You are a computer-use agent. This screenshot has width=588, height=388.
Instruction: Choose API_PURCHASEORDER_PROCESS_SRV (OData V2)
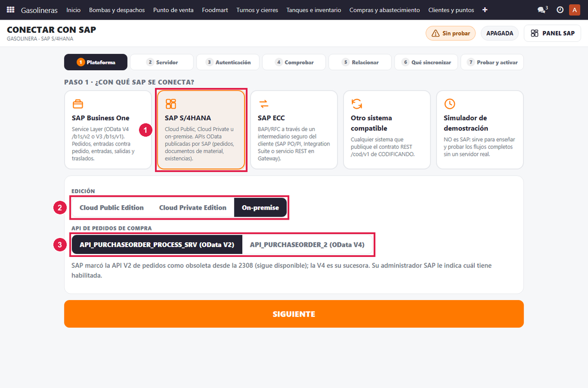[157, 245]
